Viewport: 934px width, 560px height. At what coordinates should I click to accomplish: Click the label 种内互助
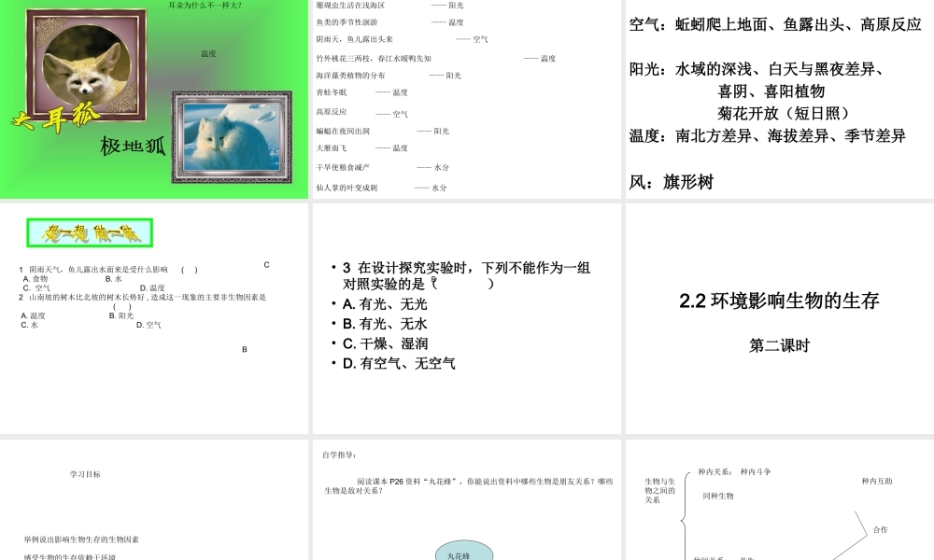click(x=877, y=481)
